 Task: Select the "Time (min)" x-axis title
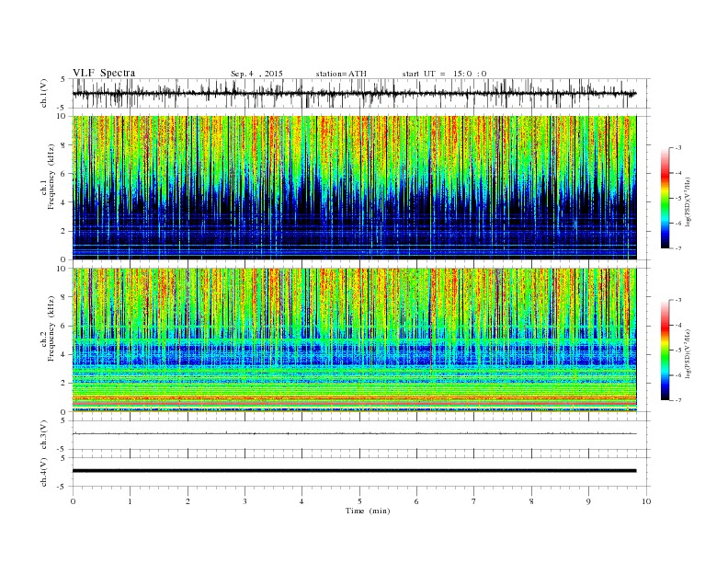[368, 511]
